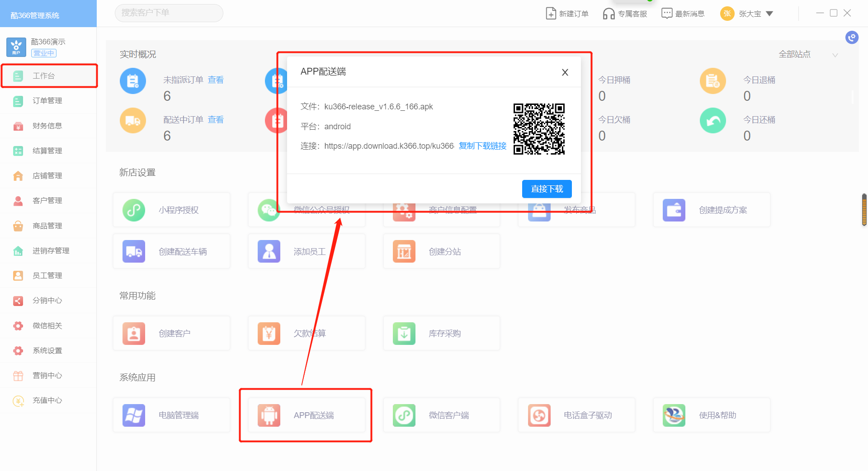Open 系统设置 in the sidebar
This screenshot has width=868, height=471.
47,351
